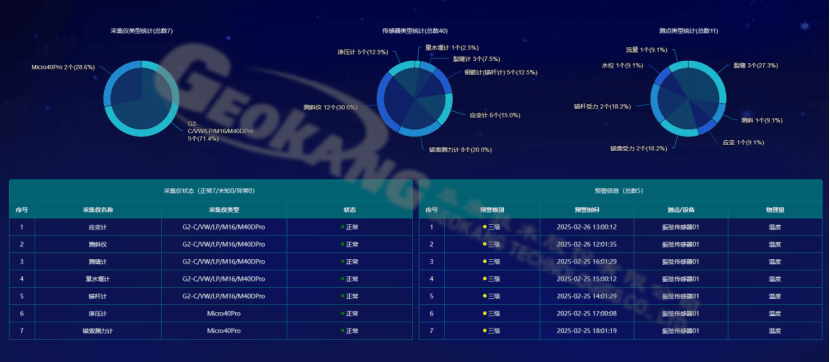Click the '应变 1个(9.1%)' chart label
Screen dimensions: 830x362
tap(743, 142)
